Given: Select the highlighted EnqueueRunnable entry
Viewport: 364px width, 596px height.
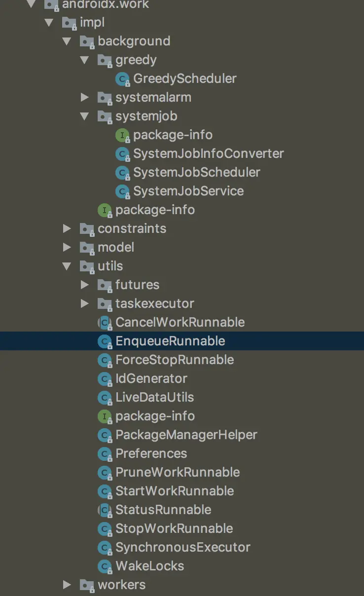Looking at the screenshot, I should (x=170, y=341).
